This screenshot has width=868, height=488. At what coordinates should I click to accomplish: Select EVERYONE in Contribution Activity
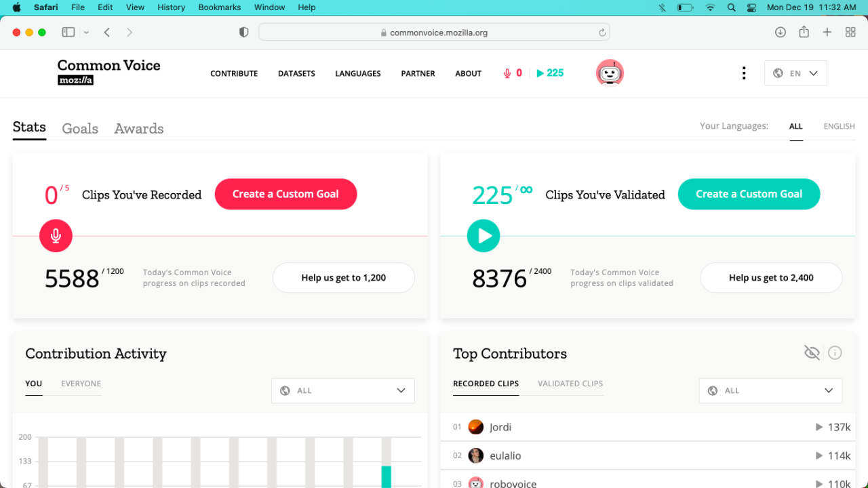[x=81, y=384]
